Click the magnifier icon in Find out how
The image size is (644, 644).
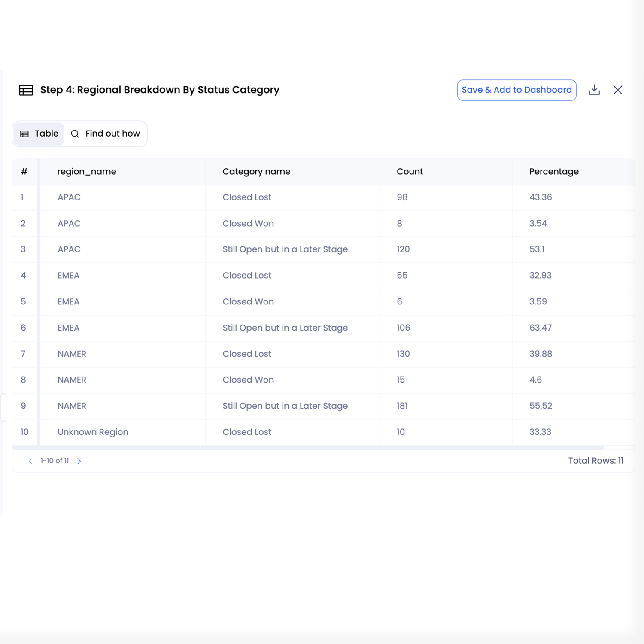pyautogui.click(x=75, y=134)
